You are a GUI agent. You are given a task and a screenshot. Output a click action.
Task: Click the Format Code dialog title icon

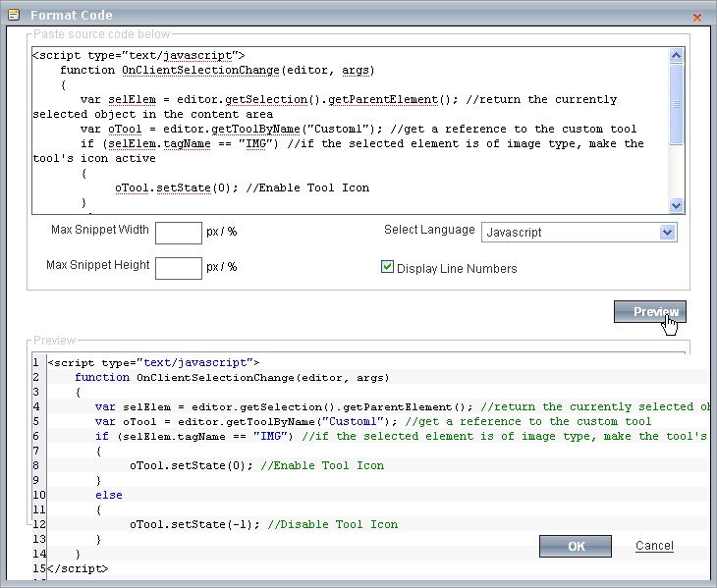coord(14,15)
